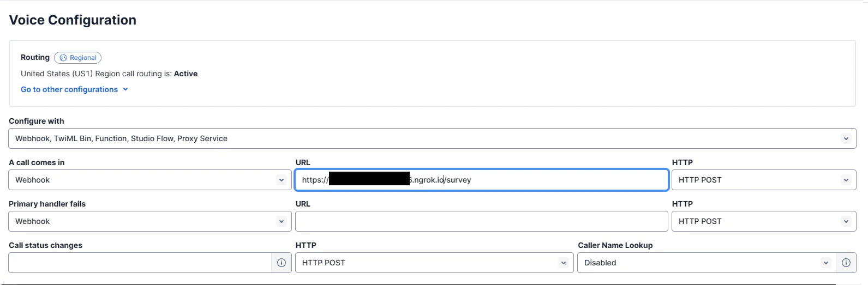Click the A call comes in label
Viewport: 868px width, 285px height.
(37, 162)
